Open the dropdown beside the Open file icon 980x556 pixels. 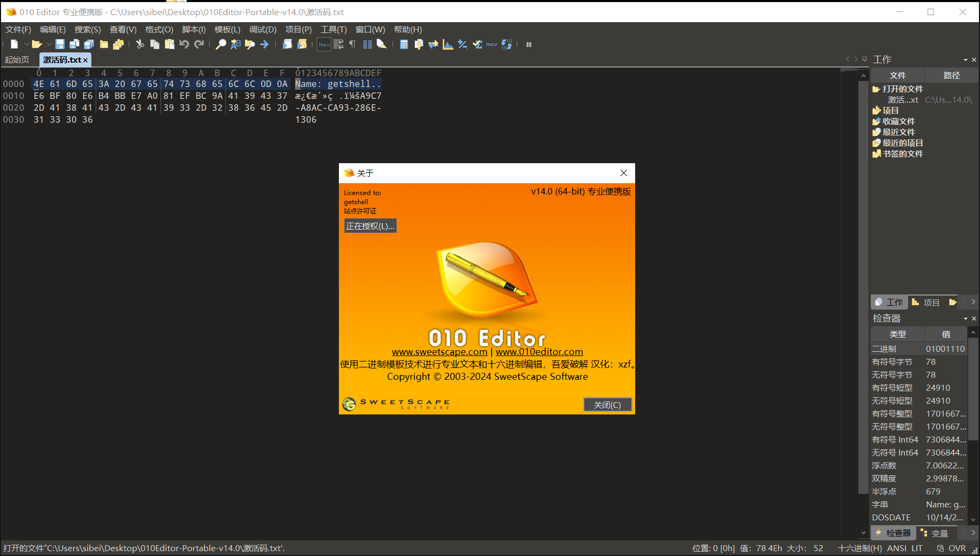click(x=49, y=44)
